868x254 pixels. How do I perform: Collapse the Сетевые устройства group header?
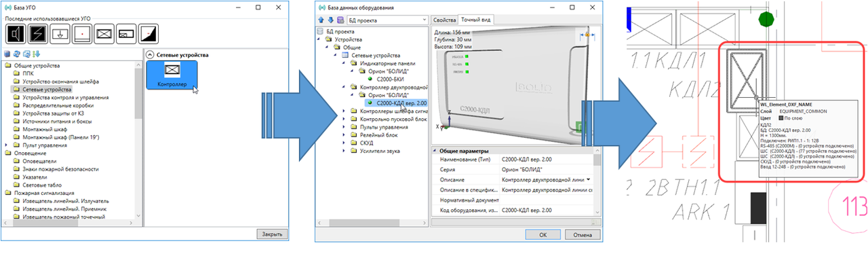(150, 54)
